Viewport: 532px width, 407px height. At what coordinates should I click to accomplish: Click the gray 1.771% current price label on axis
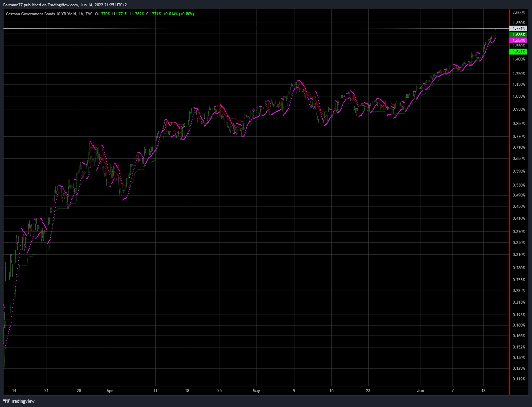[518, 29]
